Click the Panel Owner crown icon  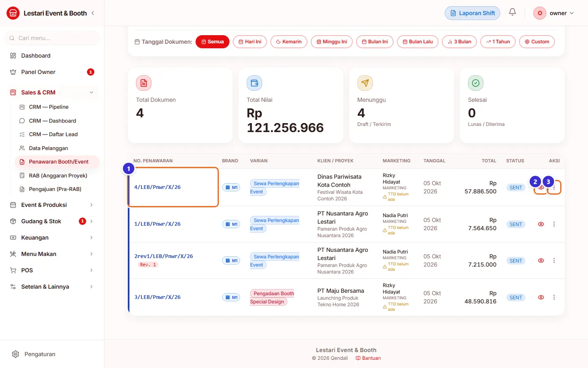tap(13, 72)
